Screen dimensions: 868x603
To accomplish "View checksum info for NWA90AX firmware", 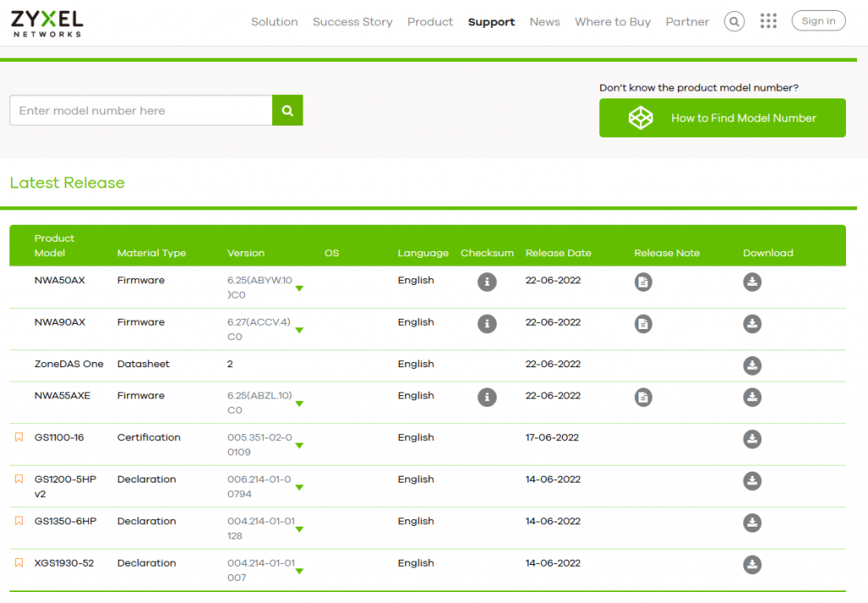I will [x=487, y=324].
